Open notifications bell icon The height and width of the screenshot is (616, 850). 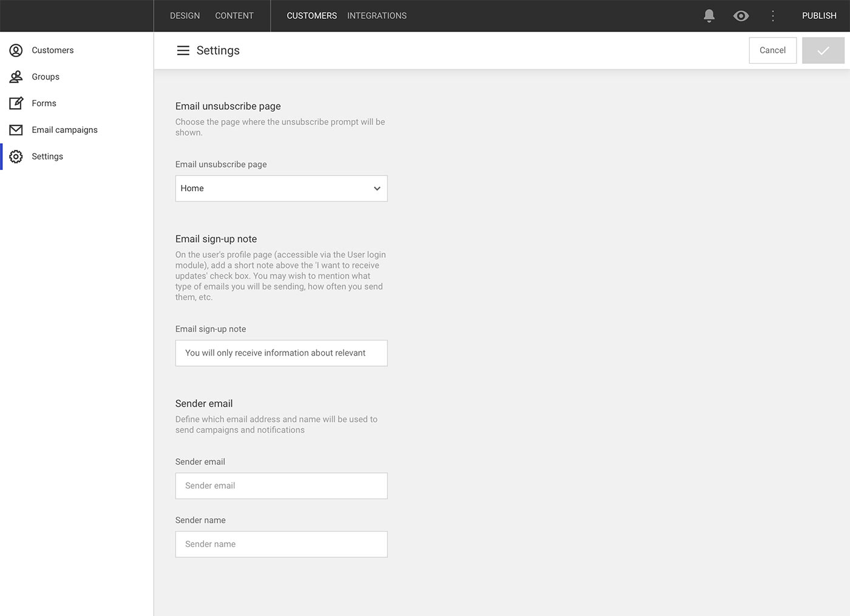pyautogui.click(x=709, y=16)
